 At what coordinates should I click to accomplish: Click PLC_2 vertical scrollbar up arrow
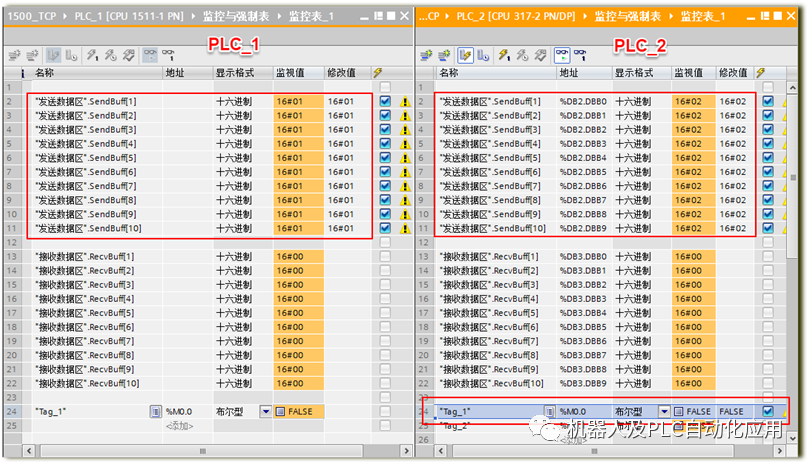click(x=792, y=87)
